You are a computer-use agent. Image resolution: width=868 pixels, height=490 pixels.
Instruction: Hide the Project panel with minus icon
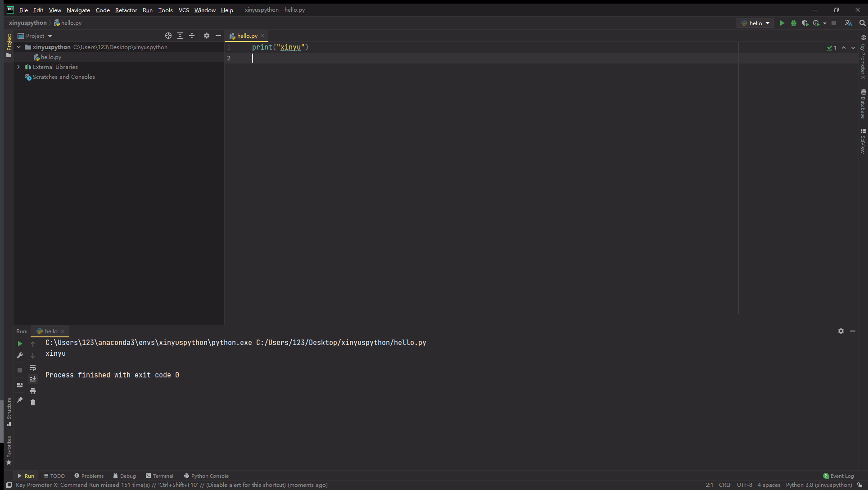pos(218,36)
